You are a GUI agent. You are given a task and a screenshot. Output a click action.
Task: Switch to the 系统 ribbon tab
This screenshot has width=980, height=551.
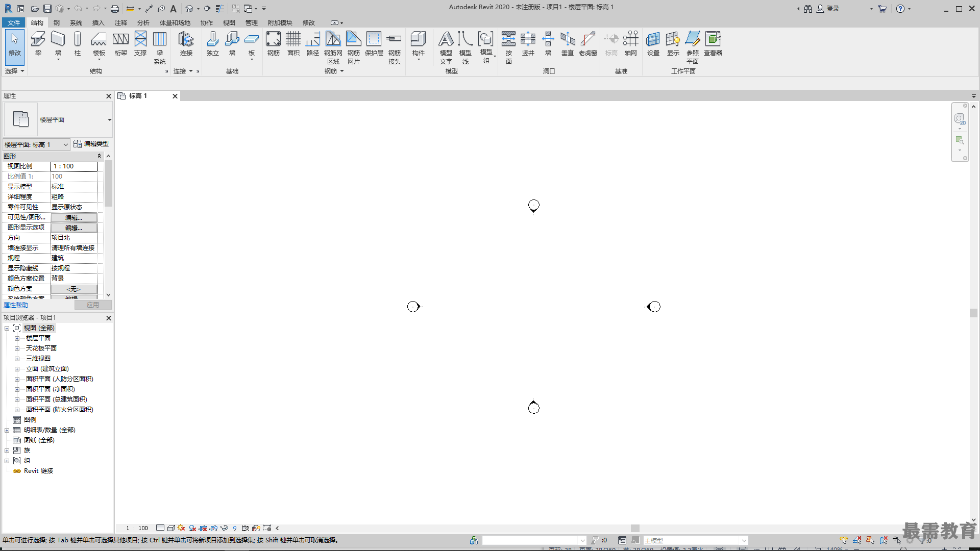(x=76, y=22)
